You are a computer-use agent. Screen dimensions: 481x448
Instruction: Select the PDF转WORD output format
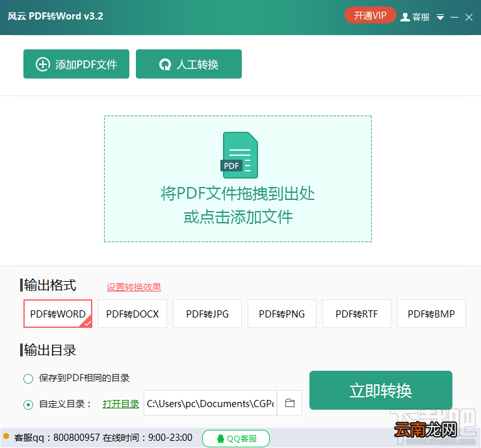[x=58, y=314]
